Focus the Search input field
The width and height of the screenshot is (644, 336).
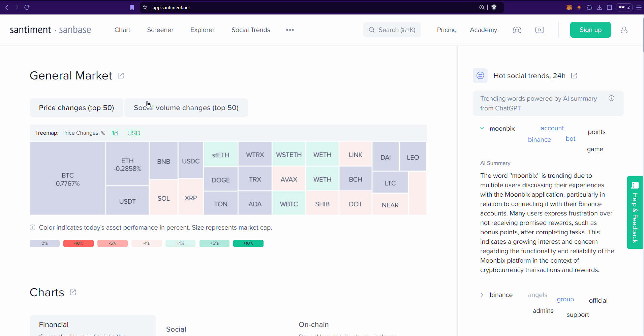click(392, 30)
